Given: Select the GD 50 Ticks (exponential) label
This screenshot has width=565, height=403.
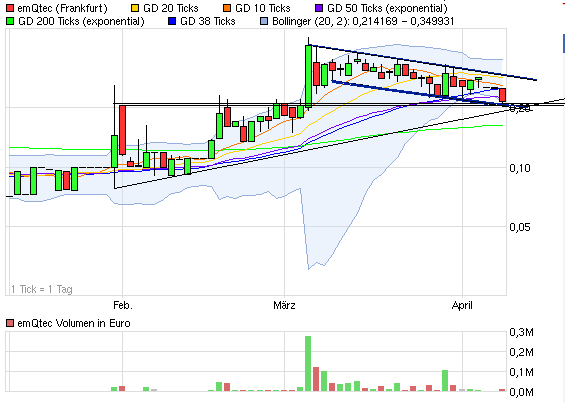Looking at the screenshot, I should tap(387, 8).
